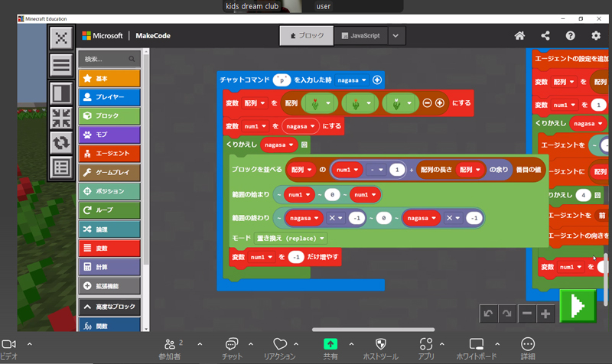Viewport: 612px width, 364px height.
Task: Undo the last block change
Action: (488, 314)
